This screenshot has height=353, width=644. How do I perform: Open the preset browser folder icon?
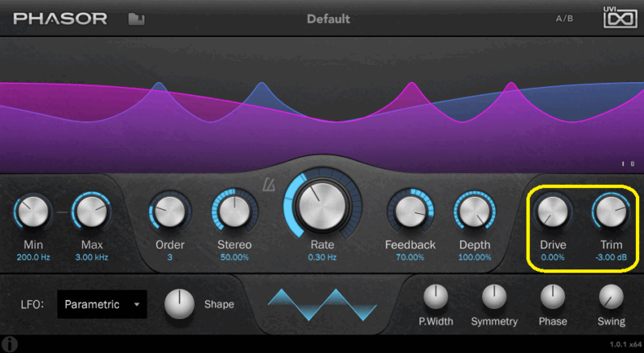tap(136, 18)
